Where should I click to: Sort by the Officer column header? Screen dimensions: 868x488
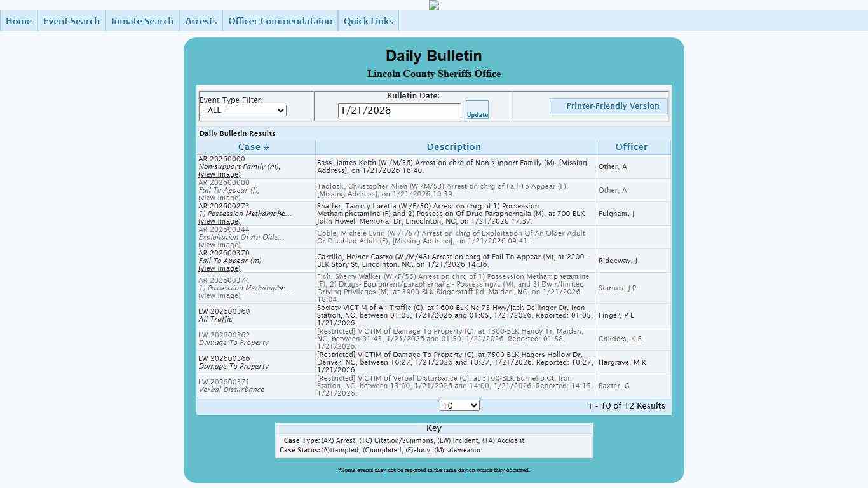pyautogui.click(x=631, y=147)
